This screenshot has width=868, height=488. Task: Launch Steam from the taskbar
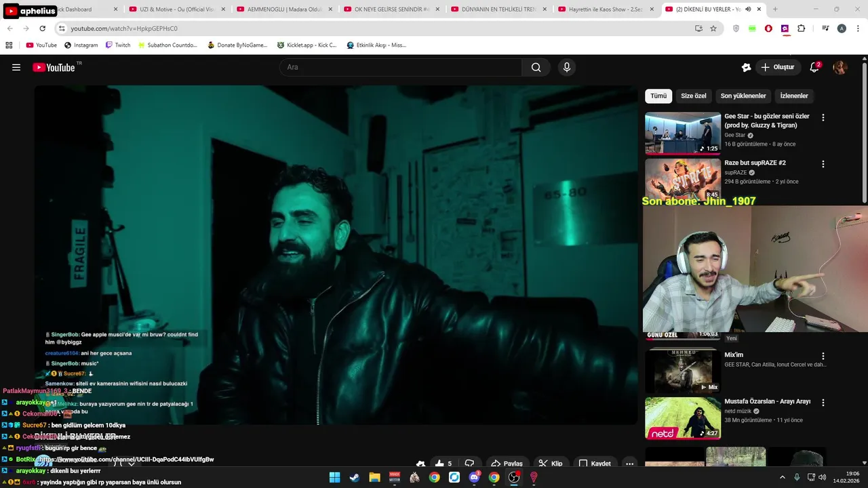(x=355, y=477)
